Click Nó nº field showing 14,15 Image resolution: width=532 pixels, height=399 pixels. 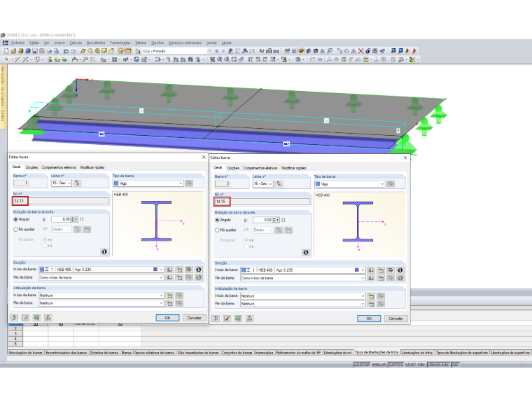[262, 202]
